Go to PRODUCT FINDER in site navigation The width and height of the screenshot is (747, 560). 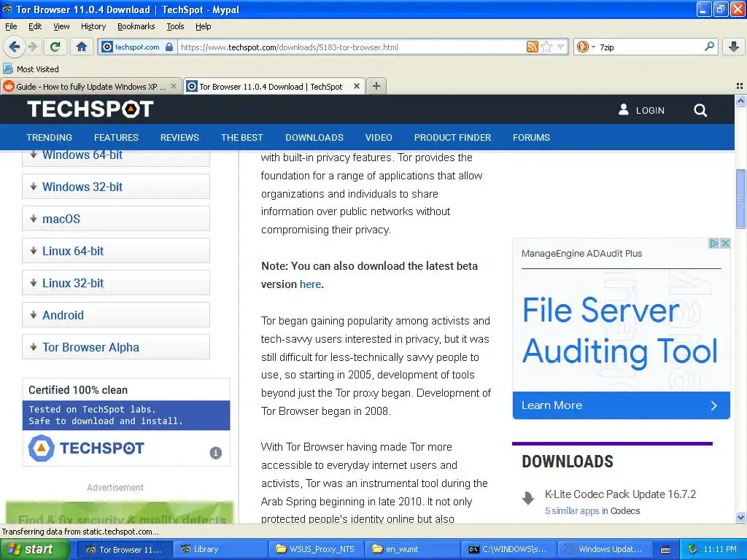click(x=452, y=137)
